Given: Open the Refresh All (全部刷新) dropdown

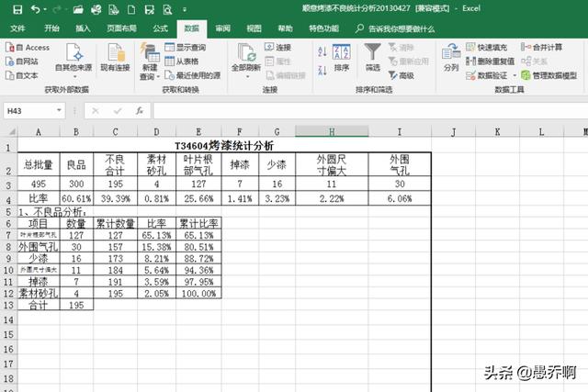Looking at the screenshot, I should click(245, 74).
